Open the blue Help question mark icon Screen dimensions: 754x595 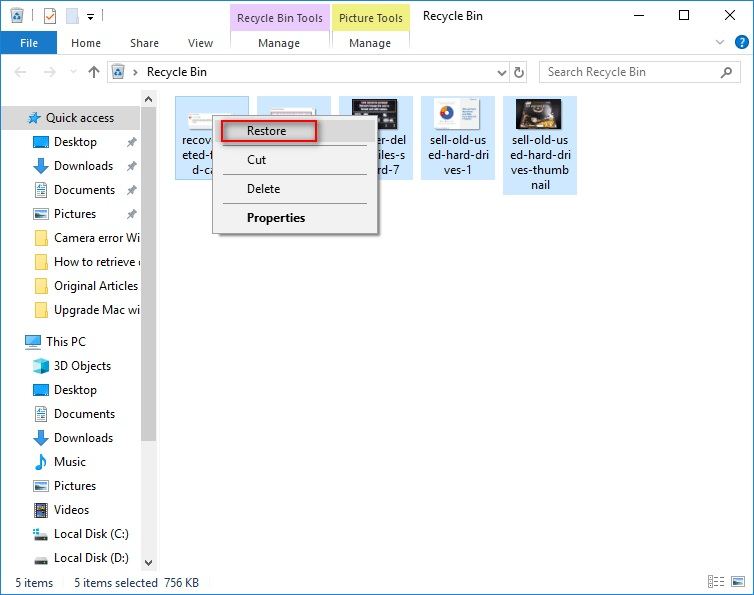click(741, 42)
